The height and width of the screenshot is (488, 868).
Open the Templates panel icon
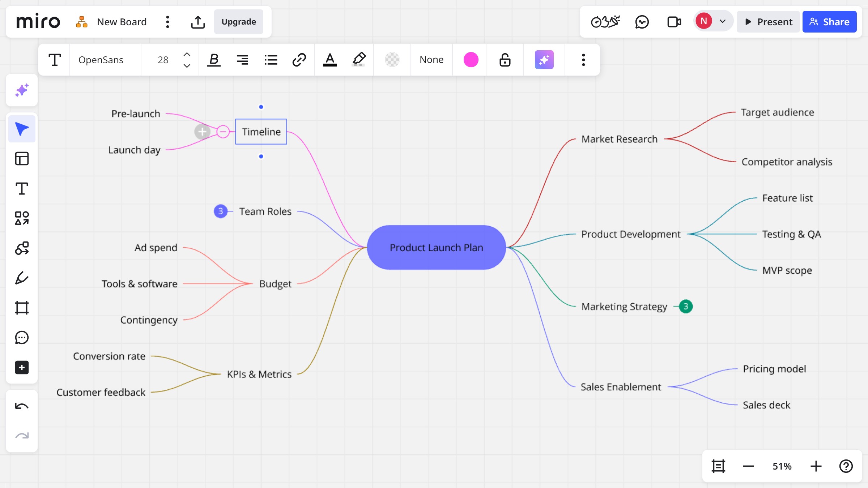22,159
